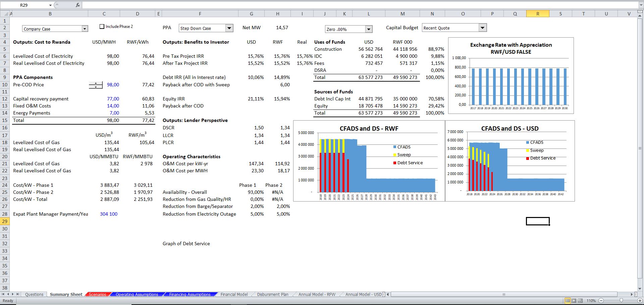Screen dimensions: 644x305
Task: Expand the Zero .00% dropdown
Action: pos(369,29)
